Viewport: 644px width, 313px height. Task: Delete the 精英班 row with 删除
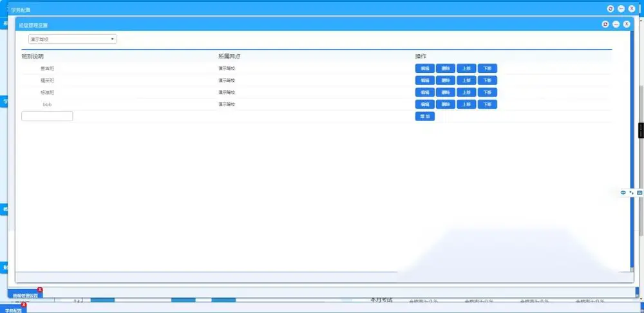445,81
